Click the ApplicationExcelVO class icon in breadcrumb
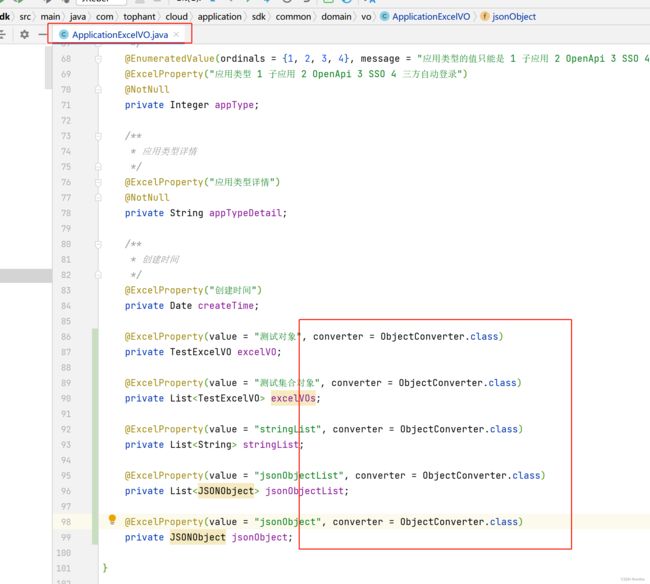This screenshot has height=584, width=650. [385, 17]
